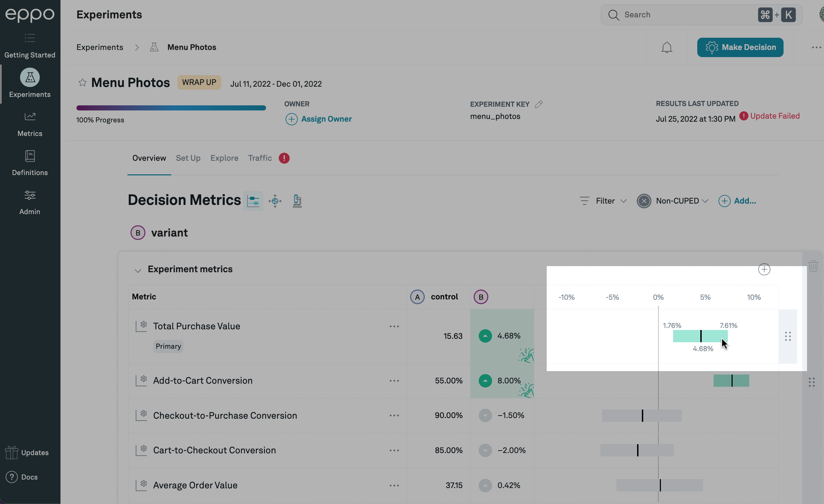Switch to confidence interval chart view
Screen dimensions: 824x504
click(253, 201)
